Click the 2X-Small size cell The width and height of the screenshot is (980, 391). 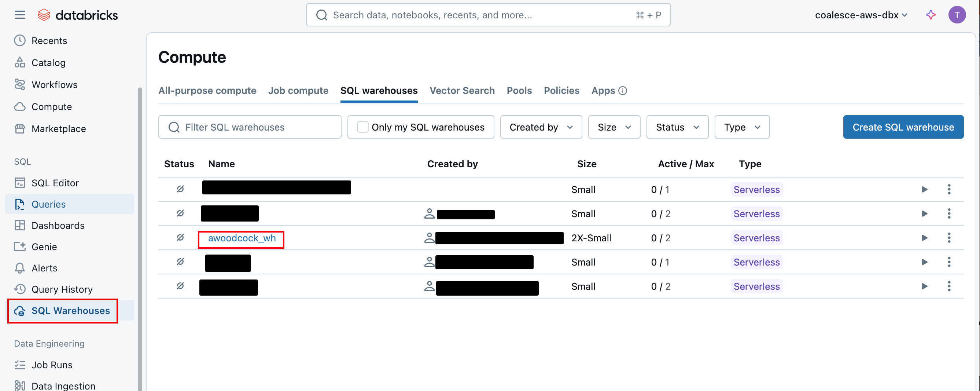click(591, 238)
